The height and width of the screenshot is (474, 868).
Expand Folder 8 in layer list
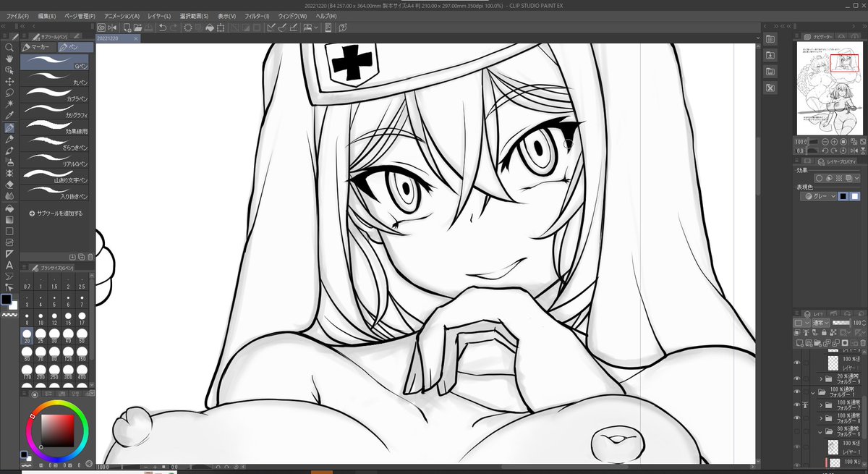coord(820,419)
